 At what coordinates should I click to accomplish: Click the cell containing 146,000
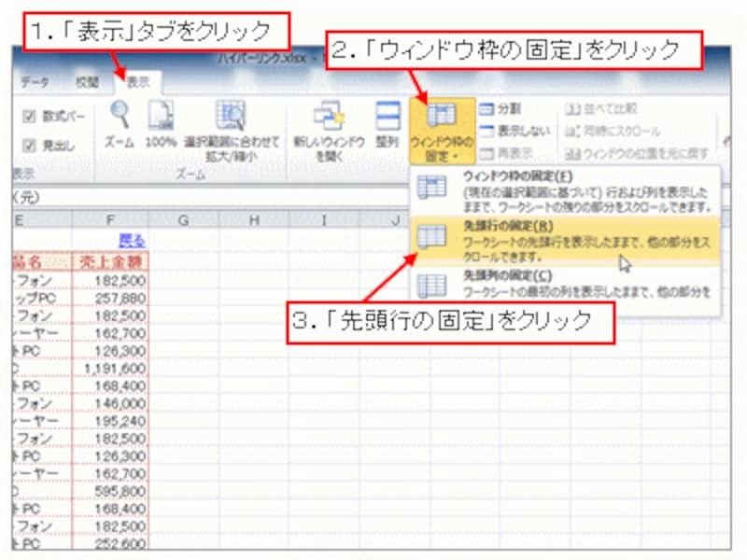[x=110, y=404]
